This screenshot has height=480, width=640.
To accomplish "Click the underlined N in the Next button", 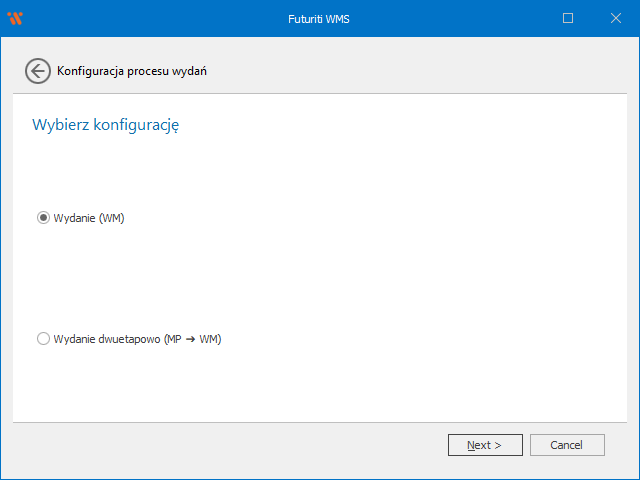I will pyautogui.click(x=471, y=445).
